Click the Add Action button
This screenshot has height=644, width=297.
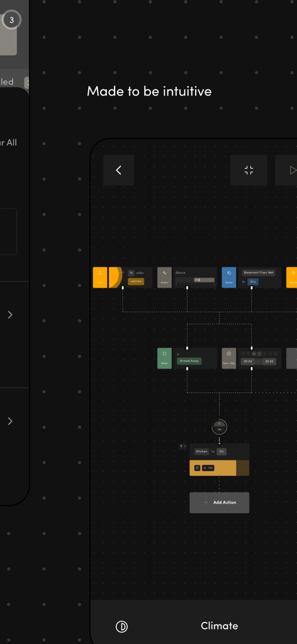tap(220, 502)
